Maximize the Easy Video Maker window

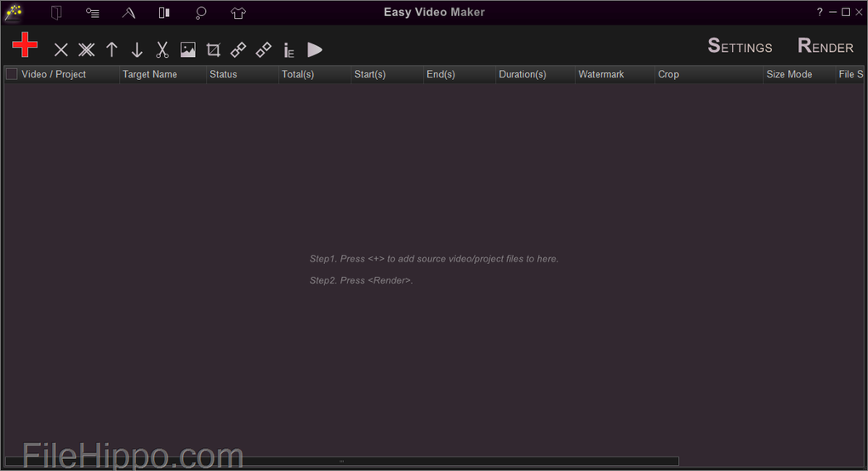point(846,12)
